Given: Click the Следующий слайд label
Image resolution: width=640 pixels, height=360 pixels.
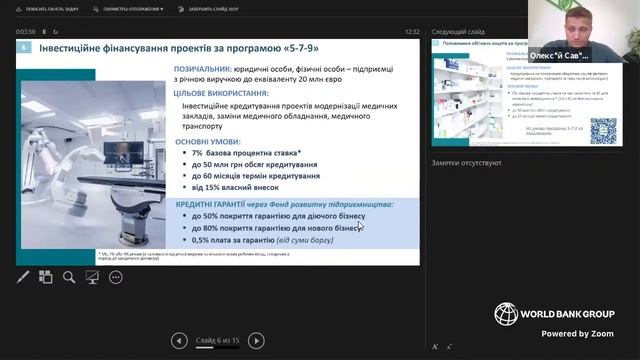Looking at the screenshot, I should [458, 31].
